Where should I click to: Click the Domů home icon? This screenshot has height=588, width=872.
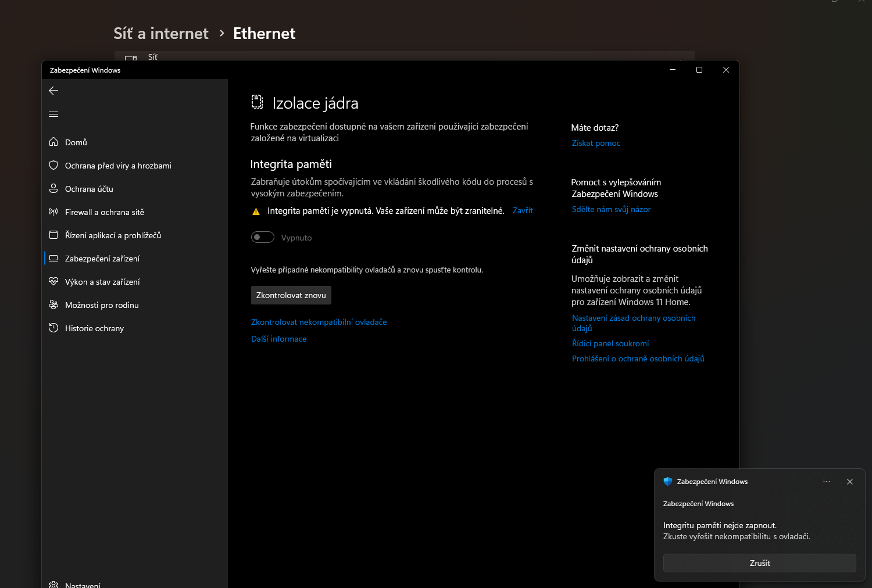(x=53, y=142)
